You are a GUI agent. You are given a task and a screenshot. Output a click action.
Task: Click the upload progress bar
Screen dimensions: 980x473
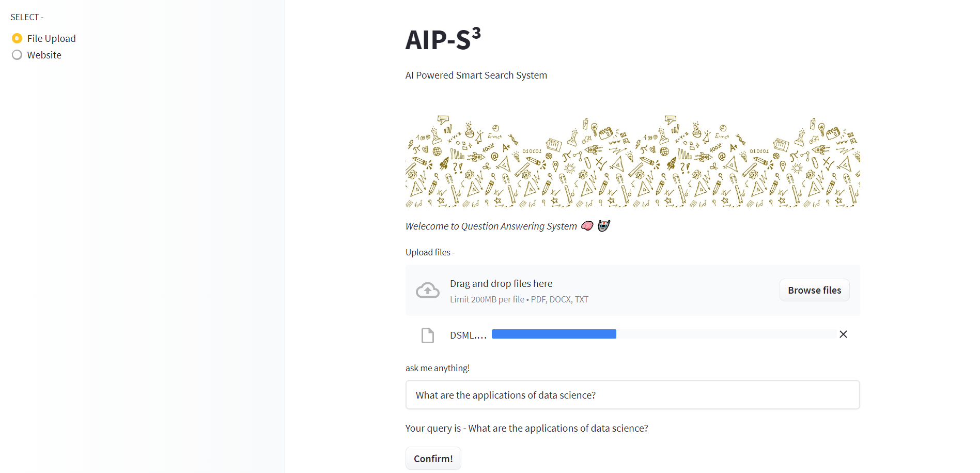[x=664, y=334]
